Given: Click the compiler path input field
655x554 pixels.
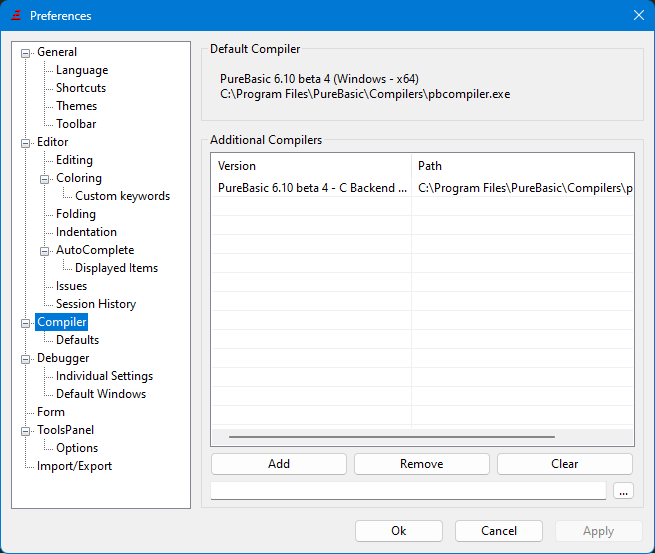Looking at the screenshot, I should [x=408, y=491].
